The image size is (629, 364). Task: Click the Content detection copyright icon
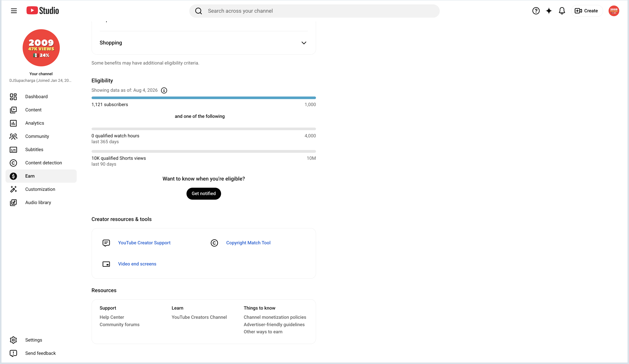coord(13,163)
